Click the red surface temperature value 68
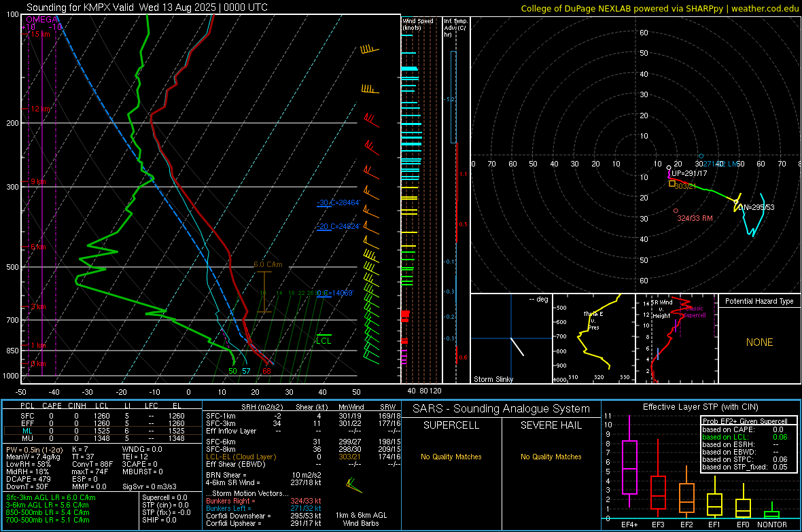This screenshot has width=802, height=532. 266,371
